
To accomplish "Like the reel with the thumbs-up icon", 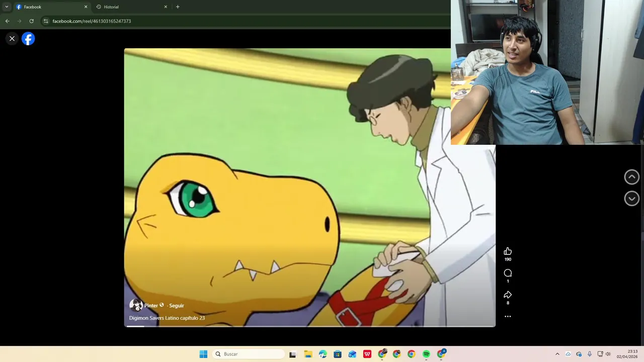I will (508, 251).
